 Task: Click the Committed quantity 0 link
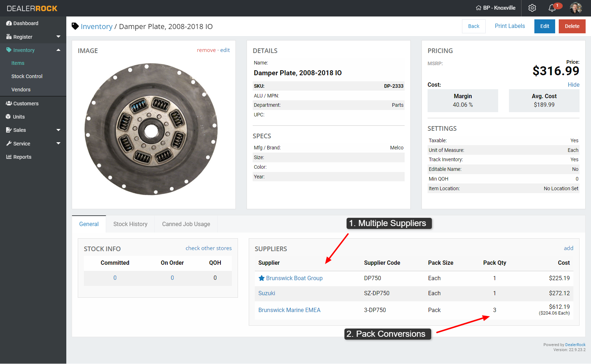coord(115,278)
